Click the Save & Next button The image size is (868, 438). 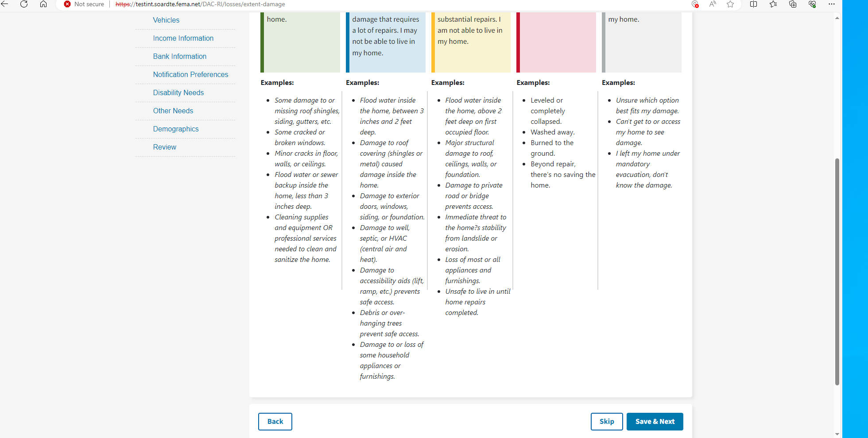[655, 422]
